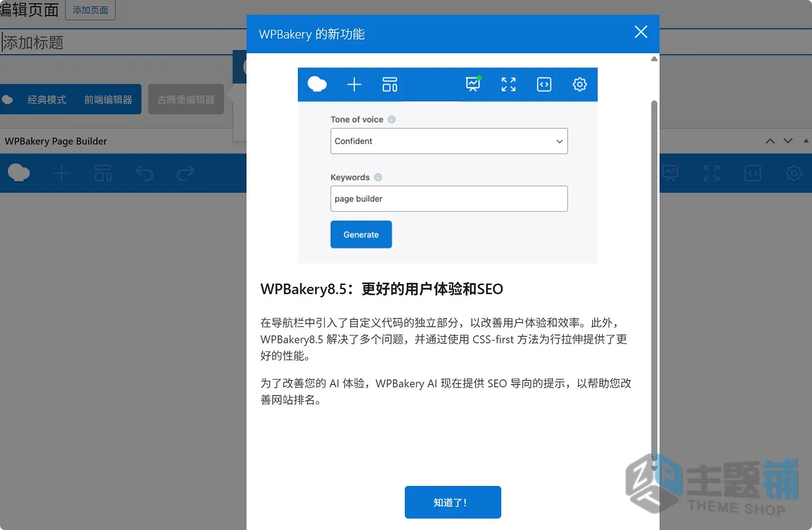Screen dimensions: 812x530
Task: Open custom code icon in builder toolbar
Action: pyautogui.click(x=753, y=173)
